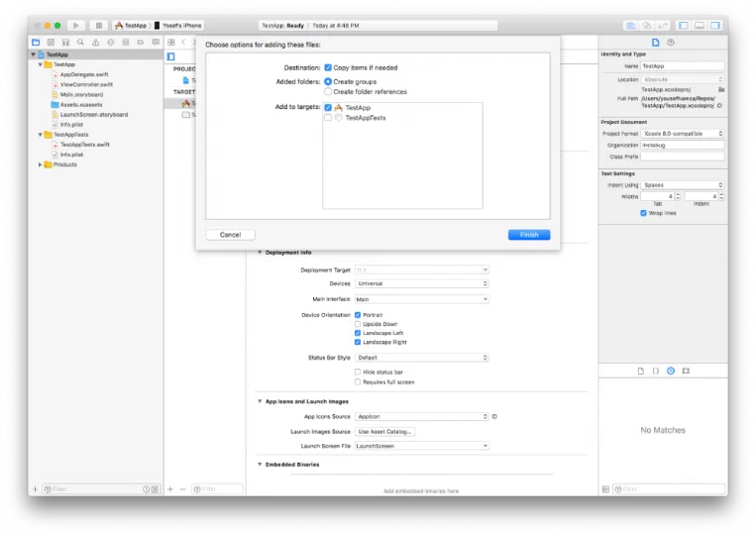This screenshot has width=756, height=536.
Task: Click the Stop button in toolbar
Action: click(x=99, y=26)
